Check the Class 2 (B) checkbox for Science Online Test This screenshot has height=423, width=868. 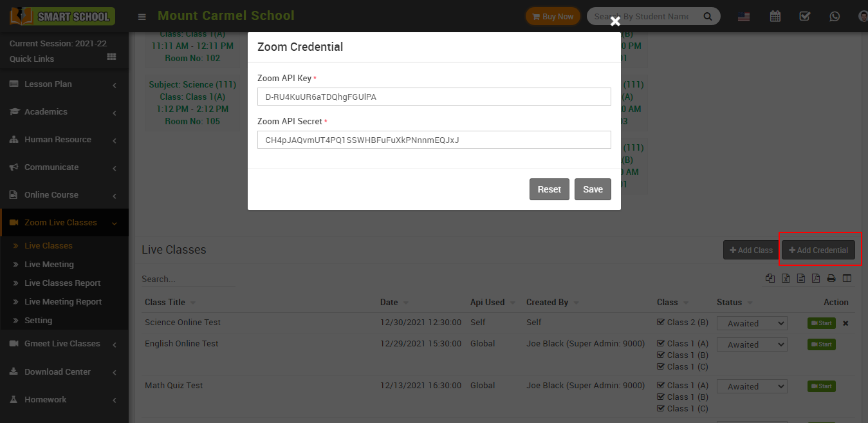(660, 322)
